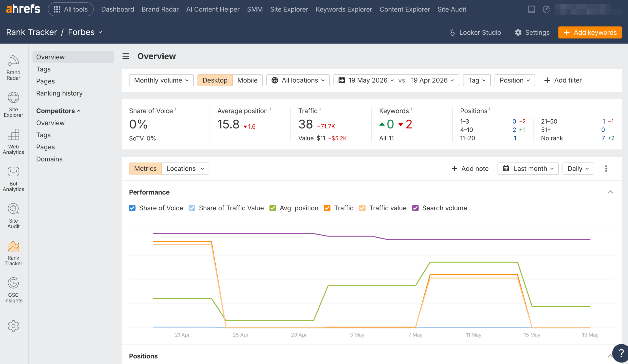
Task: Click the speedometer usage icon in top bar
Action: 547,10
